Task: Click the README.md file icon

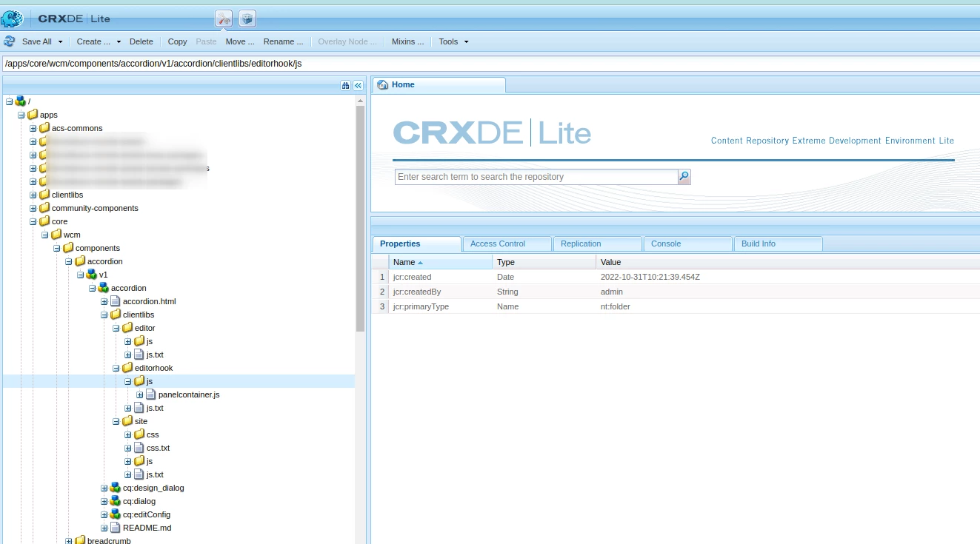Action: click(115, 528)
